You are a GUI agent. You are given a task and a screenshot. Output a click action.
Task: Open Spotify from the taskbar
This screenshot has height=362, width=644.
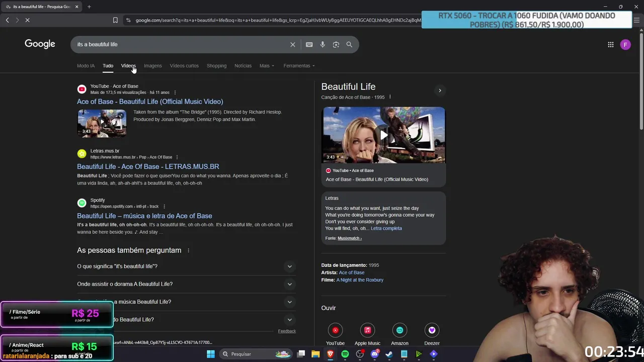pos(345,354)
